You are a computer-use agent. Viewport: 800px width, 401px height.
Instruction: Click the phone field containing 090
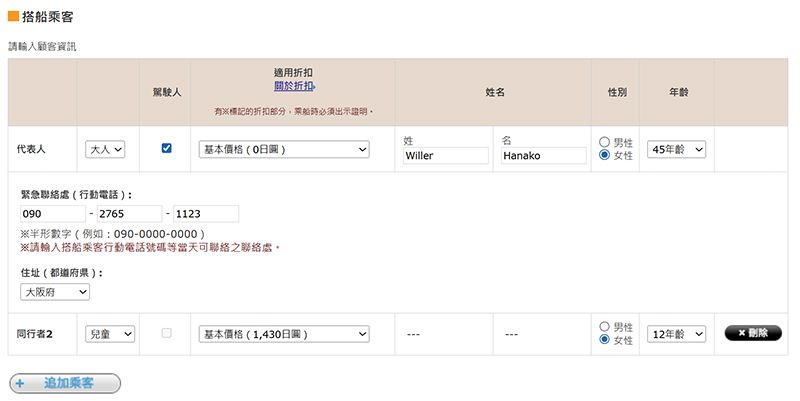(x=51, y=214)
